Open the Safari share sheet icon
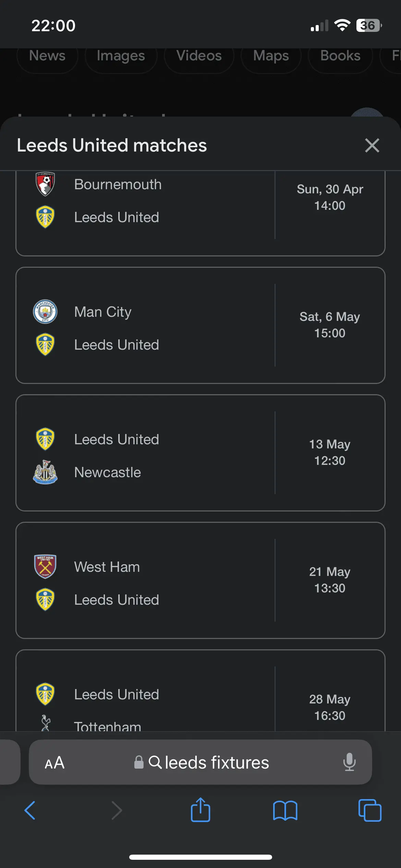 click(200, 810)
